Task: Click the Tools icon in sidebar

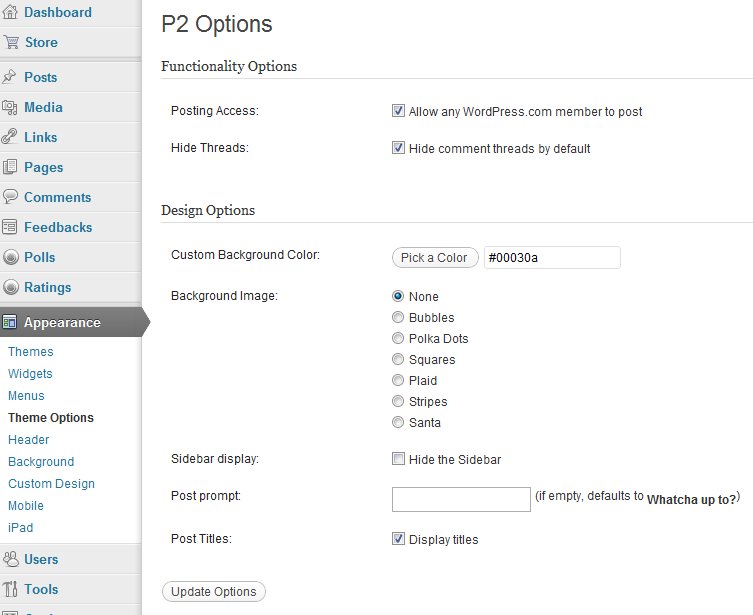Action: tap(10, 589)
